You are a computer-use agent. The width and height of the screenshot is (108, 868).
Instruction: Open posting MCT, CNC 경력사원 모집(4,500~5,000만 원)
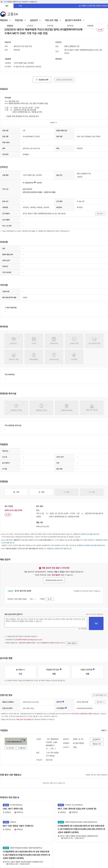[77, 809]
